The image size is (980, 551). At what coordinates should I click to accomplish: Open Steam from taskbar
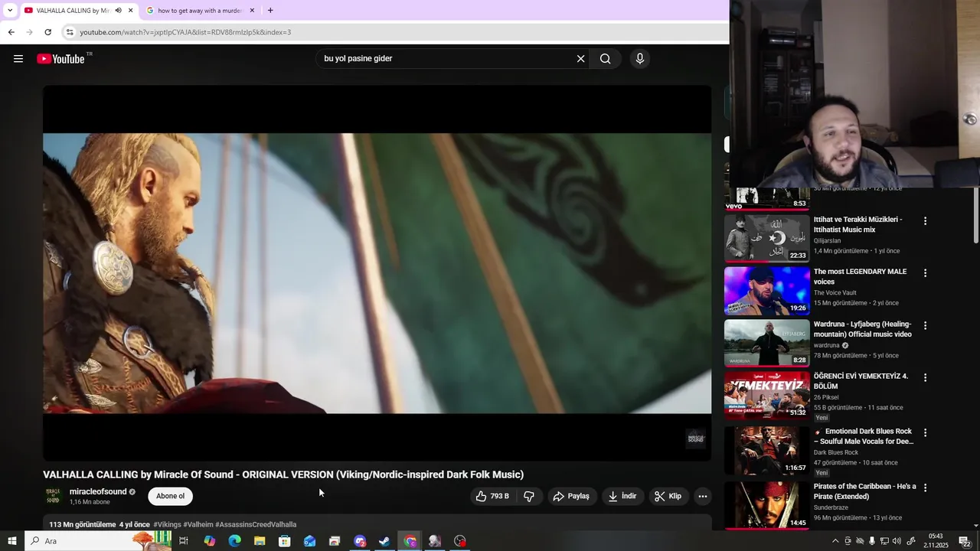(x=384, y=541)
